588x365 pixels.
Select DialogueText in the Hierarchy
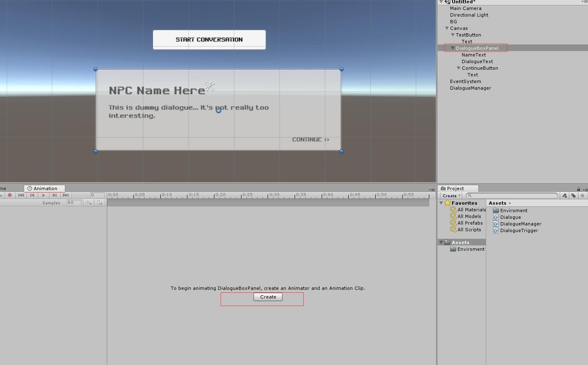[477, 61]
